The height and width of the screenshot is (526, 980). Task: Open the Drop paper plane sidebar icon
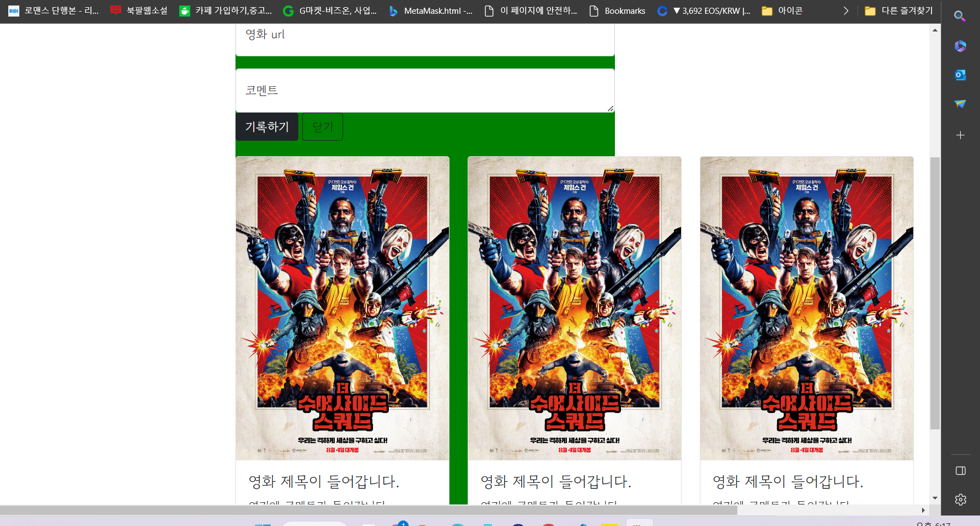point(960,104)
